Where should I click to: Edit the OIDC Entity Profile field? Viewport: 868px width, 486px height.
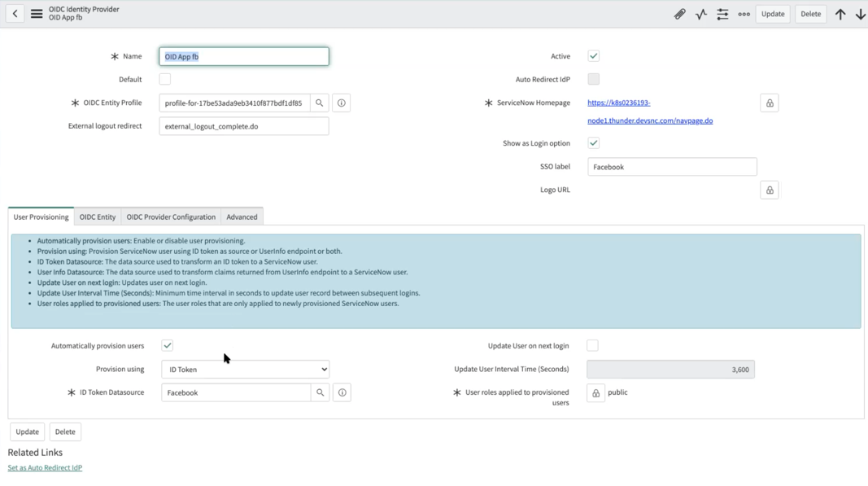[234, 103]
